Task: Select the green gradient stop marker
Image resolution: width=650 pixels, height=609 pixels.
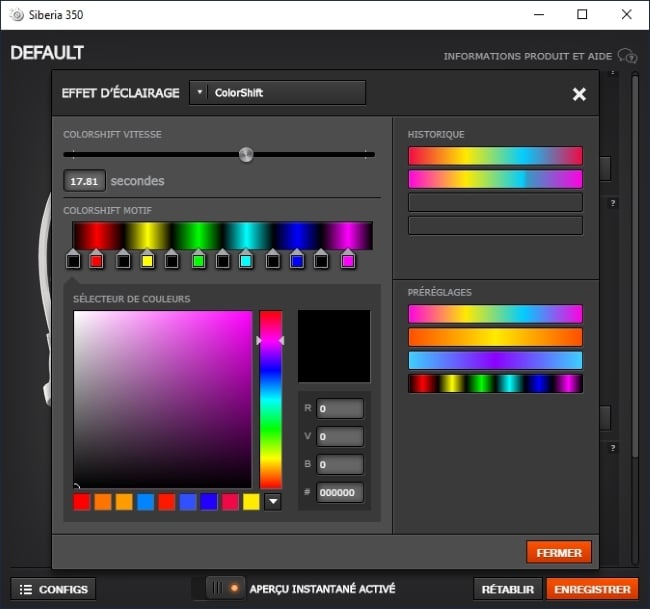Action: click(198, 259)
